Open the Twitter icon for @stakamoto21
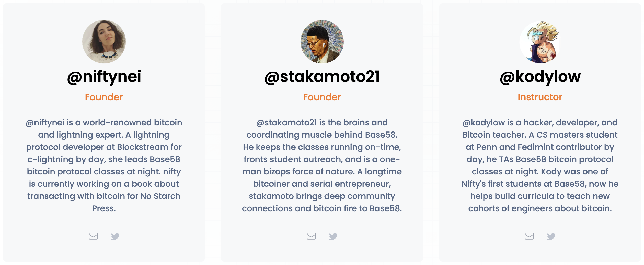The image size is (644, 265). (x=333, y=236)
